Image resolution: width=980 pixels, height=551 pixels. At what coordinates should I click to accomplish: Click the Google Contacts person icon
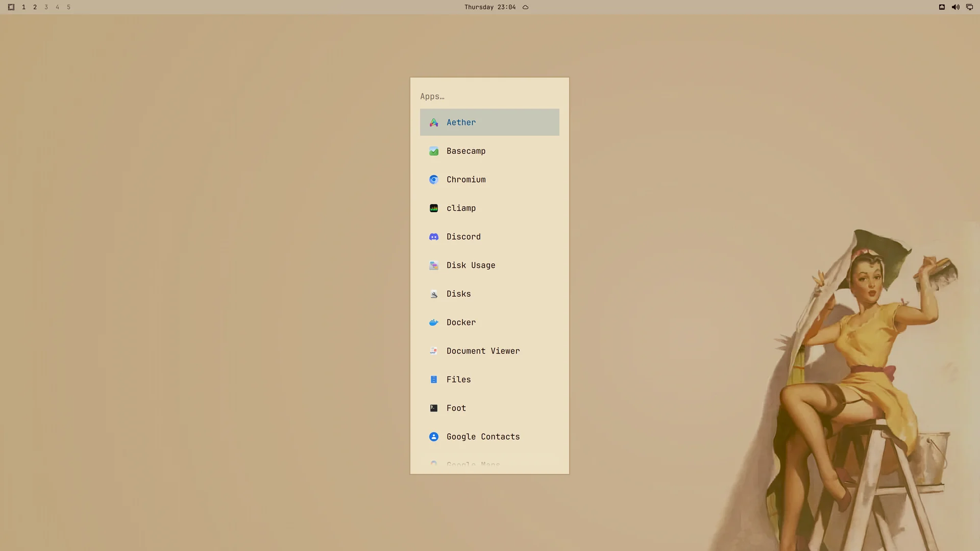pos(434,437)
